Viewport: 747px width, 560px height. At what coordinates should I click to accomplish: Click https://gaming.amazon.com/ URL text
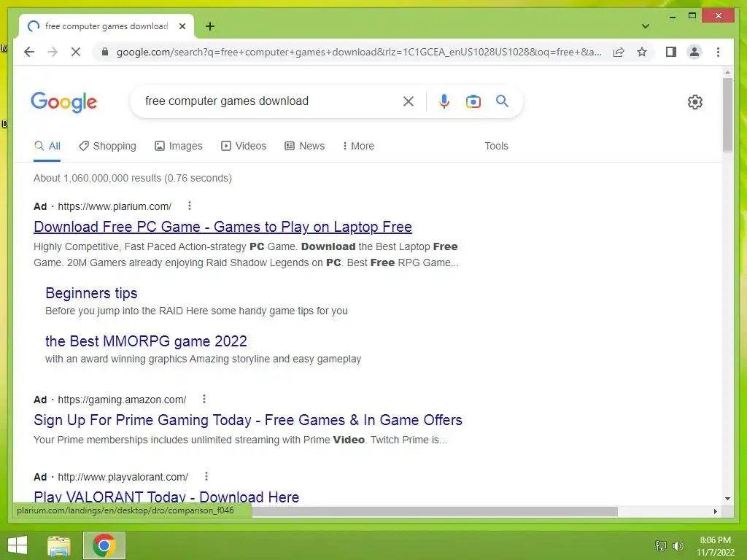122,400
